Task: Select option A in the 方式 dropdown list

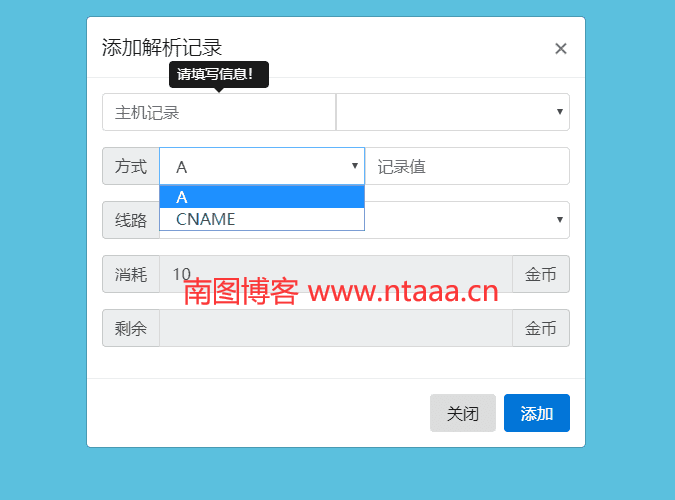Action: tap(262, 197)
